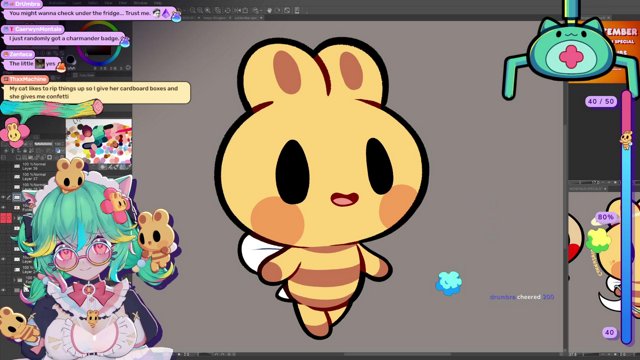This screenshot has width=640, height=360.
Task: Click the CaerwynMontala username in chat
Action: pyautogui.click(x=38, y=29)
